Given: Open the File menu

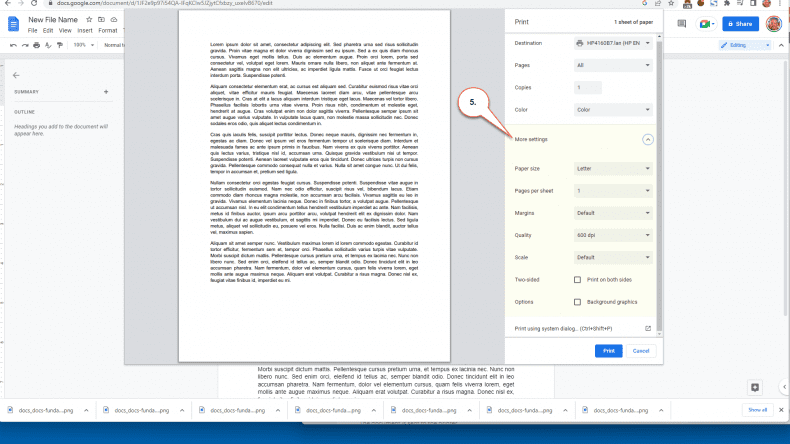Looking at the screenshot, I should tap(32, 31).
